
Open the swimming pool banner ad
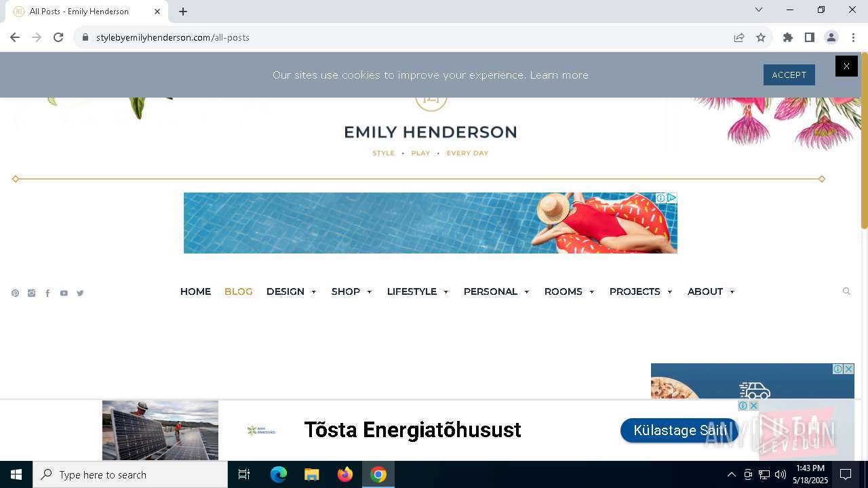430,223
